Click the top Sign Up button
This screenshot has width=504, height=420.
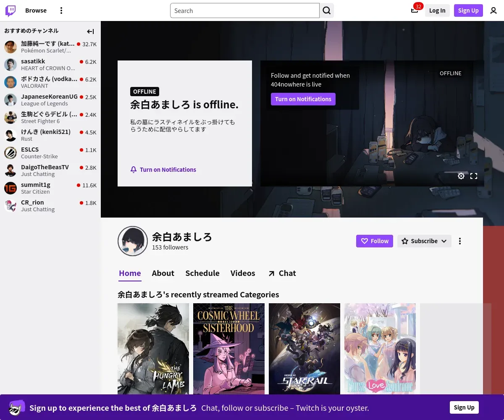(x=468, y=10)
